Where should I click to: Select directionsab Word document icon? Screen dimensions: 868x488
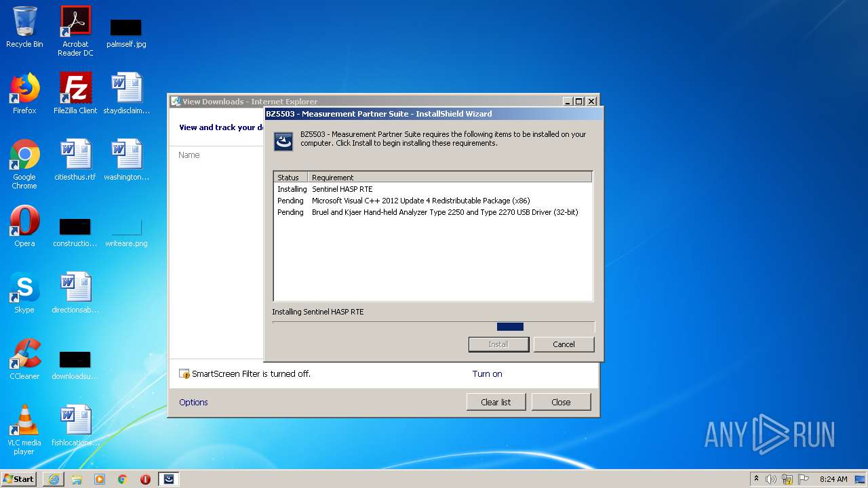click(x=75, y=293)
